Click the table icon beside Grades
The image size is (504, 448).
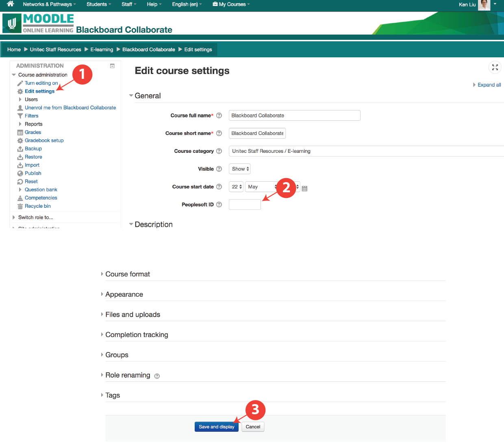pos(20,133)
